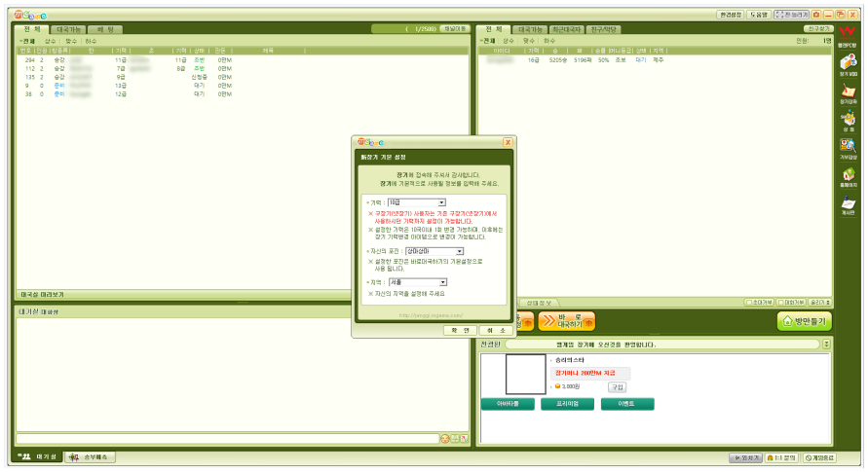868x472 pixels.
Task: Open the 장기 VOD sidebar icon
Action: [849, 62]
